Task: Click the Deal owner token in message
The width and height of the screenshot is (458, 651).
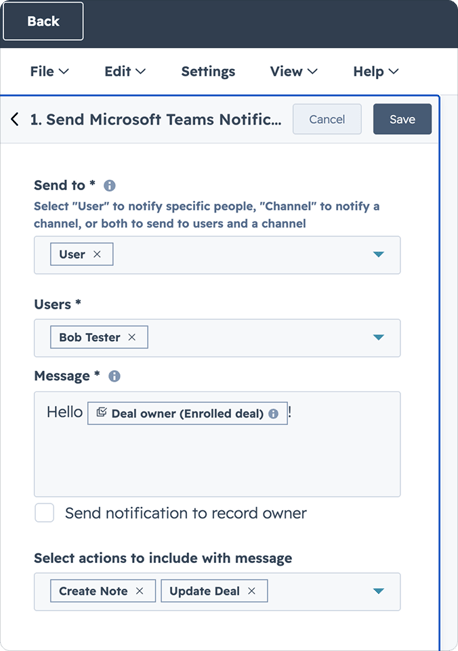Action: (x=187, y=413)
